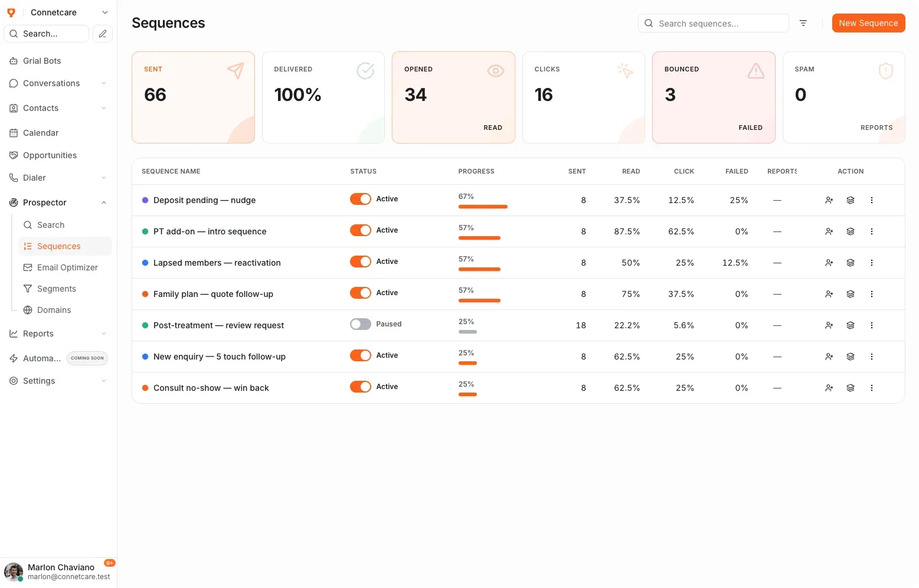Disable the Deposit pending — nudge sequence toggle
Viewport: 919px width, 588px height.
(361, 199)
